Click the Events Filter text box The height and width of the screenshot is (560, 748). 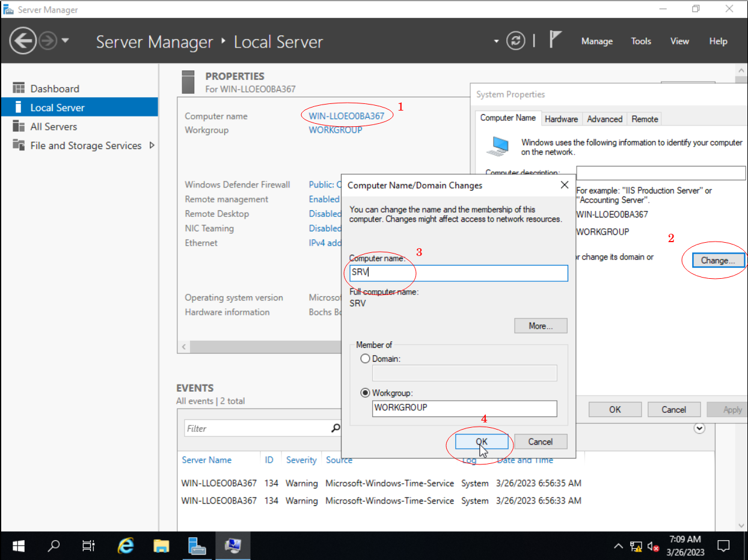click(x=257, y=428)
